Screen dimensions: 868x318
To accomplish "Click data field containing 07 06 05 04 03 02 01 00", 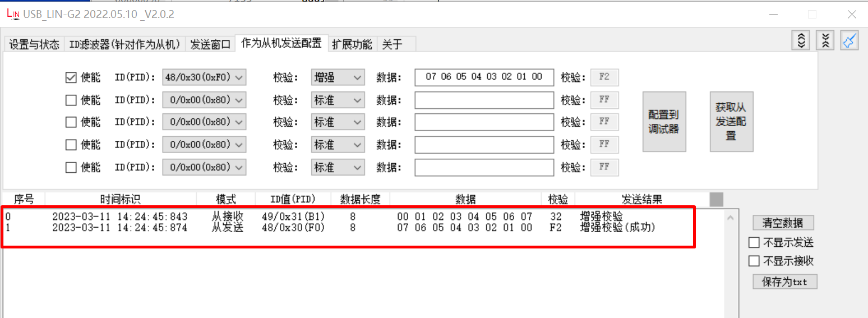I will [484, 77].
